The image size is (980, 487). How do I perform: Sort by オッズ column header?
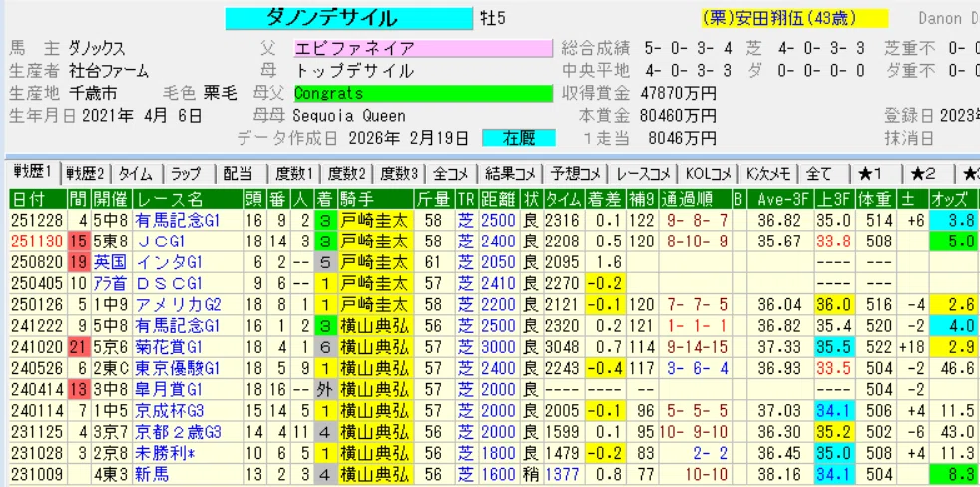[952, 199]
